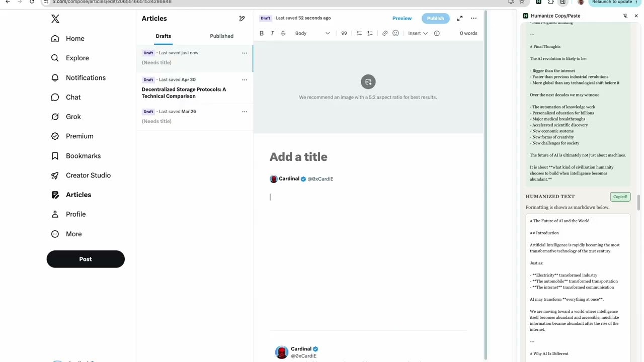Open Notifications in the sidebar
The image size is (644, 362).
[x=78, y=77]
